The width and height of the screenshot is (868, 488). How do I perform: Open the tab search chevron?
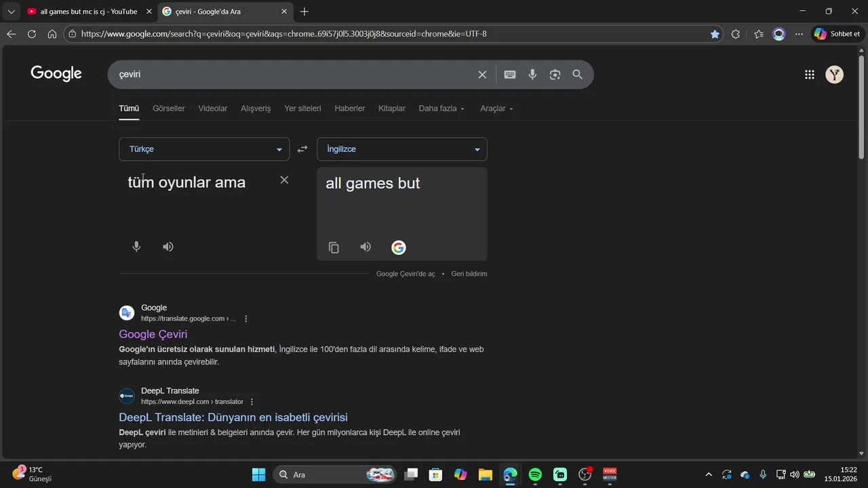tap(11, 12)
